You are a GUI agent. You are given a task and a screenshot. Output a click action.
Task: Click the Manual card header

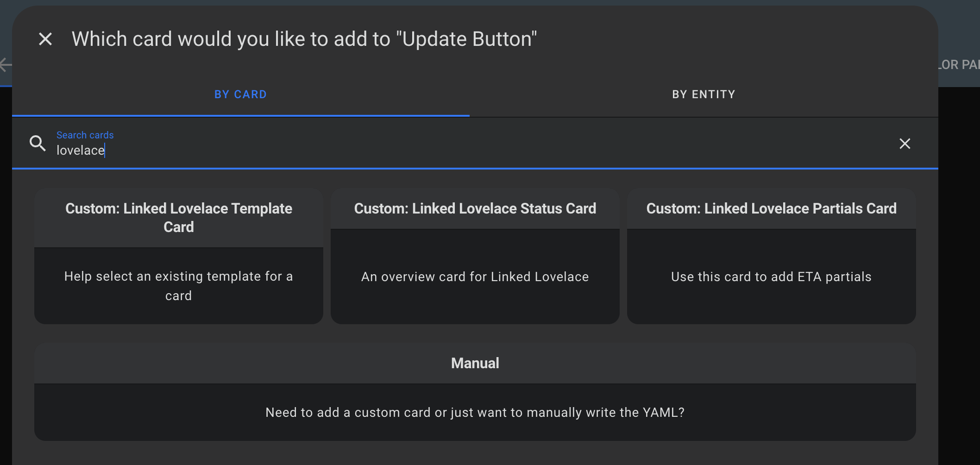click(475, 363)
